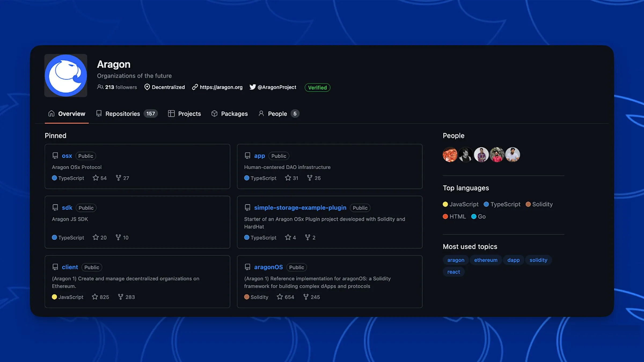This screenshot has width=644, height=362.
Task: Click the Repositories tab icon
Action: [99, 114]
